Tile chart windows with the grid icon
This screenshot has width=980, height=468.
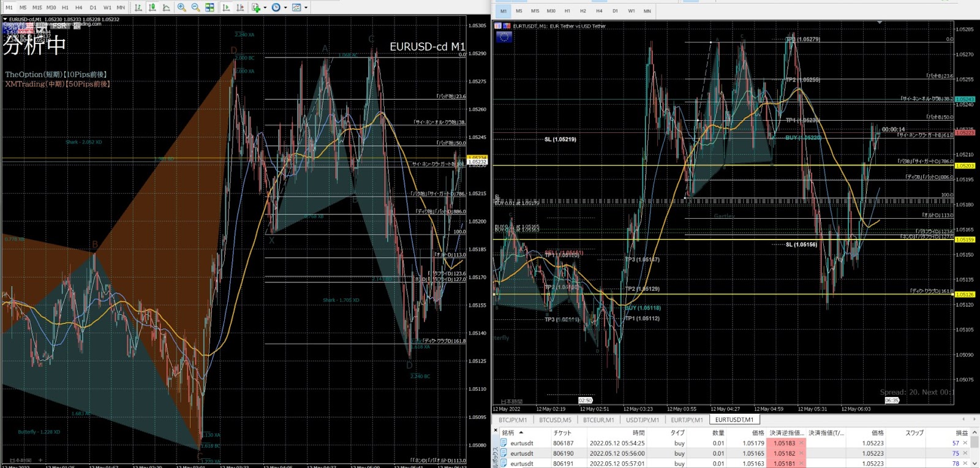209,7
